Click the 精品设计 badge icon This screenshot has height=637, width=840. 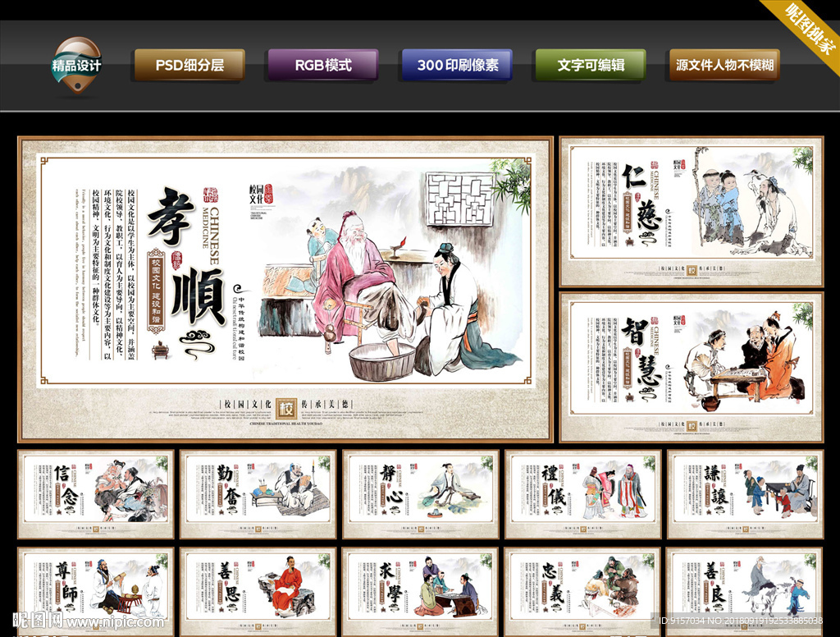coord(76,66)
